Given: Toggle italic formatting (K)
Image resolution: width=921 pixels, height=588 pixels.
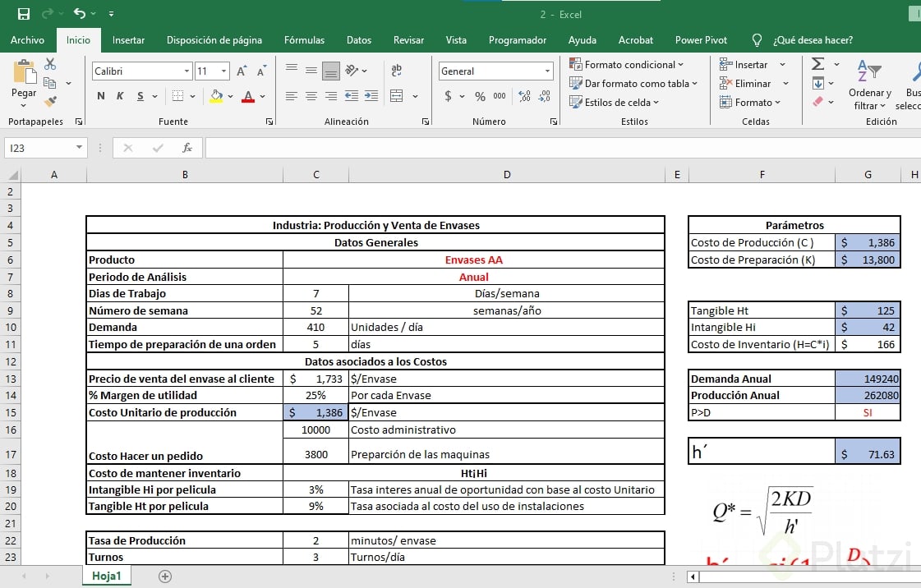Looking at the screenshot, I should [x=120, y=96].
